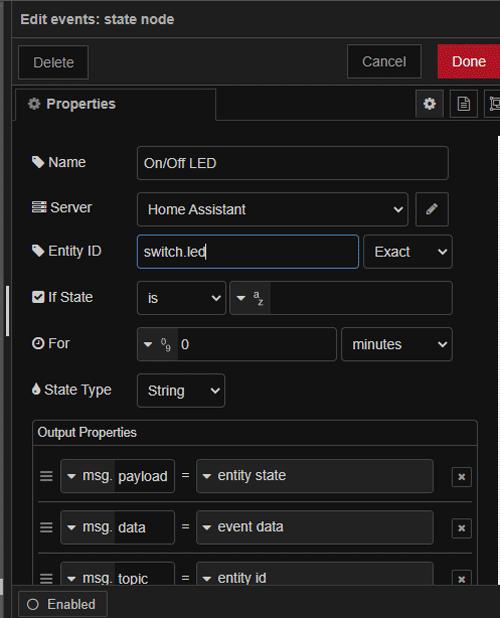Open If State value type selector

coord(250,298)
